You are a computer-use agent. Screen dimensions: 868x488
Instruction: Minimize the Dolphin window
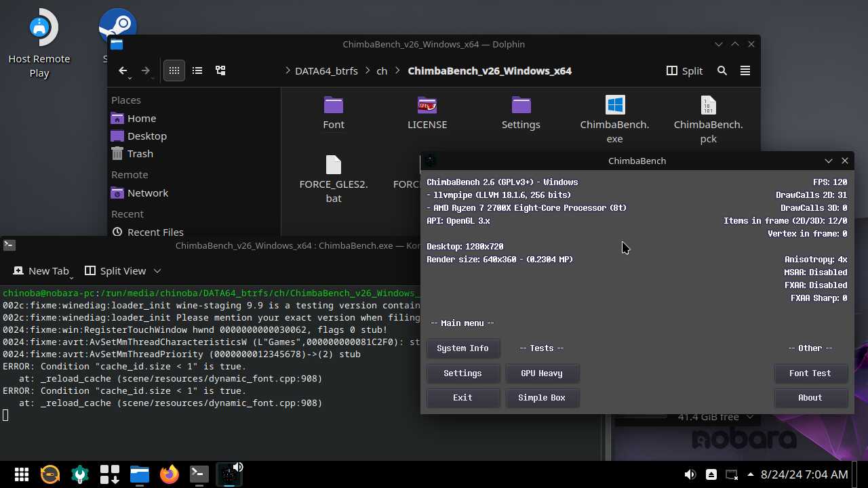tap(719, 44)
